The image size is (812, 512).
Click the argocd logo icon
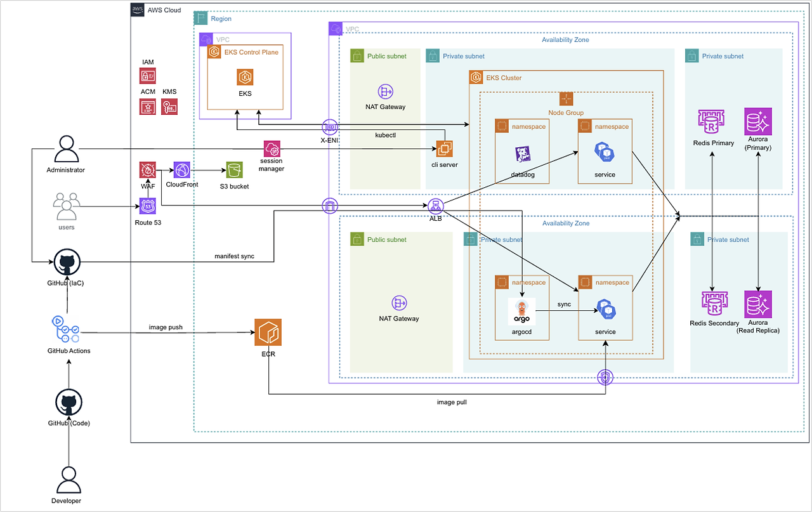(x=521, y=312)
